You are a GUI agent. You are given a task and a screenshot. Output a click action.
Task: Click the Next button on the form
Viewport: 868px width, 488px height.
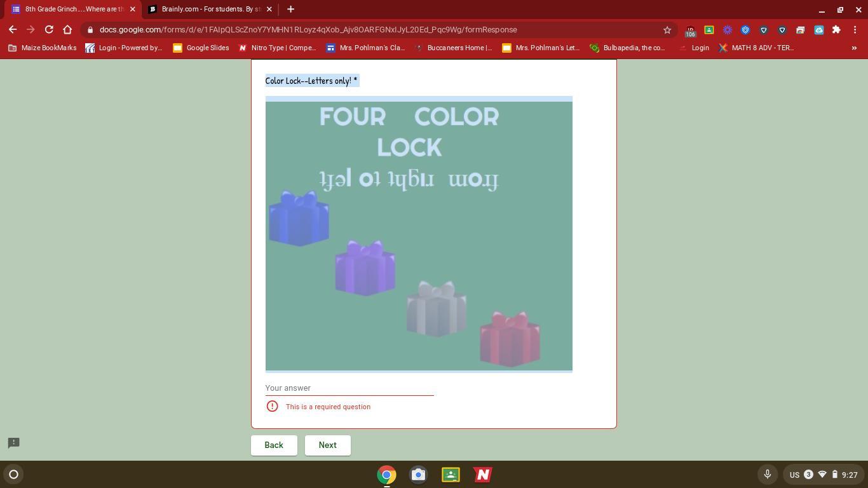click(327, 445)
